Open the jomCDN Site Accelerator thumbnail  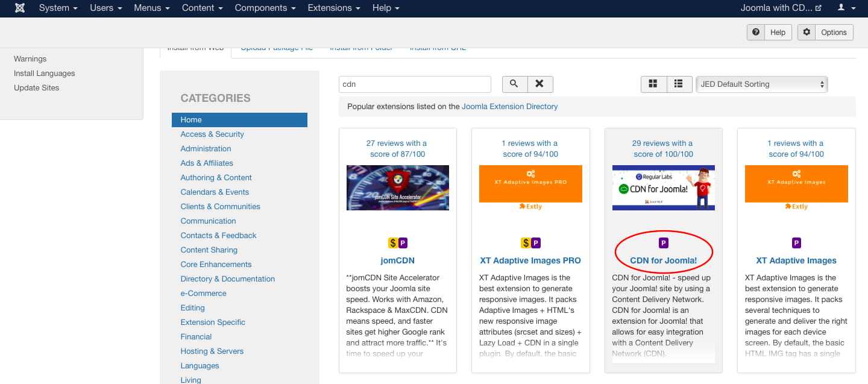click(x=398, y=187)
